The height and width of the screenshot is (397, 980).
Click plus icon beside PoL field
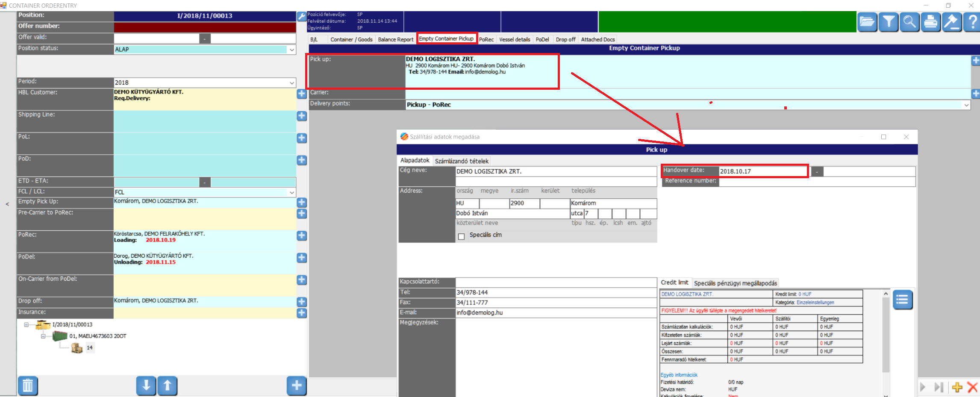tap(302, 138)
